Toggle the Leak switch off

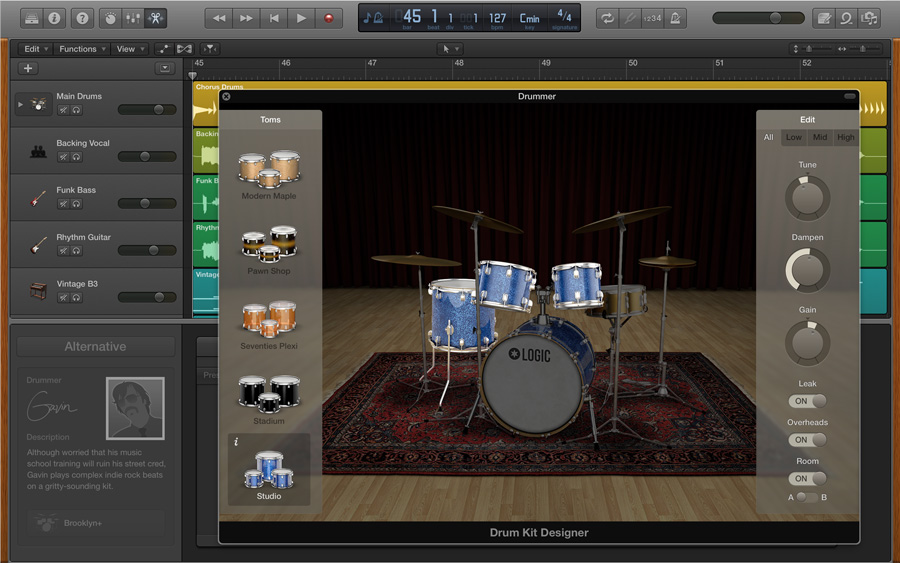[x=808, y=401]
